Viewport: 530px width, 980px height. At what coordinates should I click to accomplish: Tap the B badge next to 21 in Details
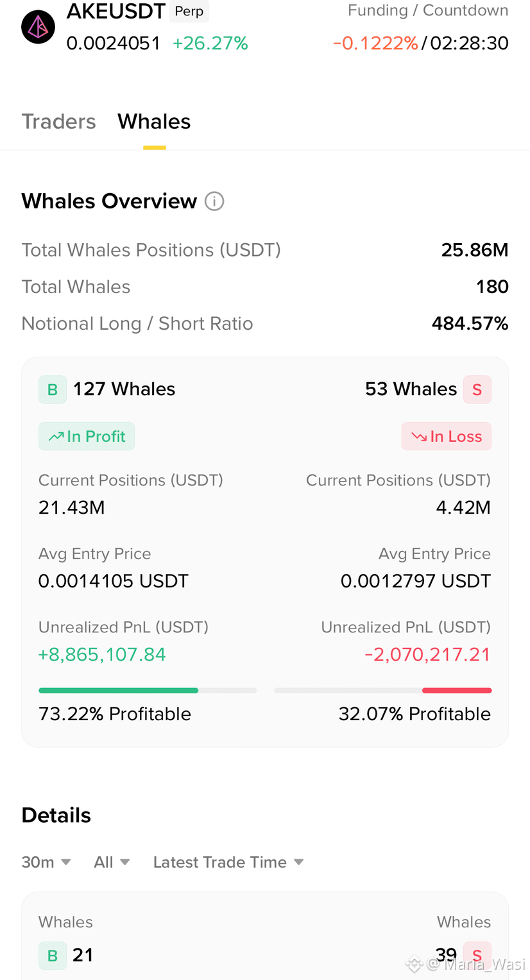[x=53, y=956]
